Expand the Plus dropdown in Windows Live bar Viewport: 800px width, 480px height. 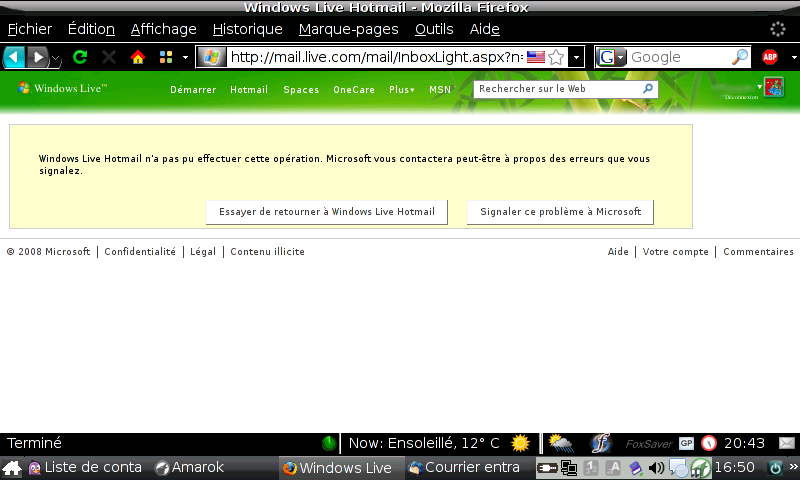coord(402,90)
